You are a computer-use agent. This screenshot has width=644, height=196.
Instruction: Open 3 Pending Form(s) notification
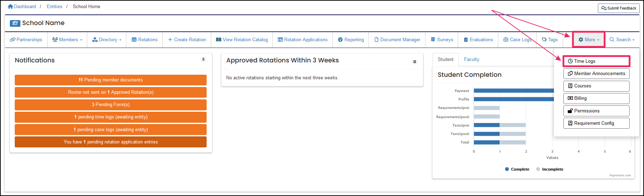[111, 105]
